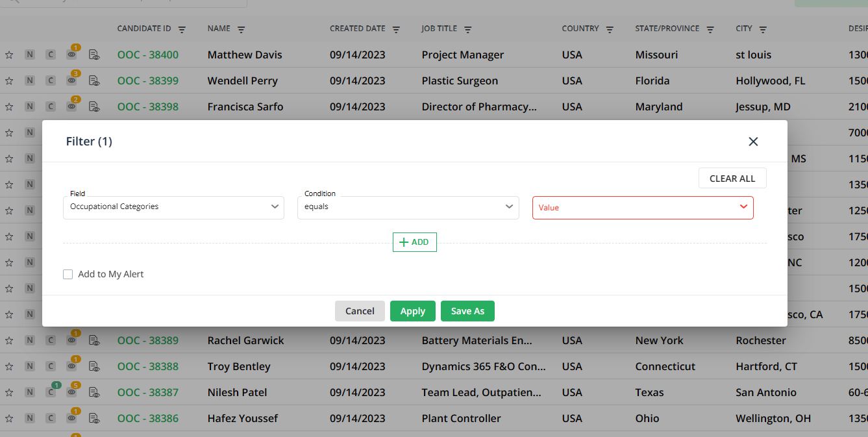Enable the Add to My Alert checkbox
The width and height of the screenshot is (868, 437).
[x=68, y=275]
